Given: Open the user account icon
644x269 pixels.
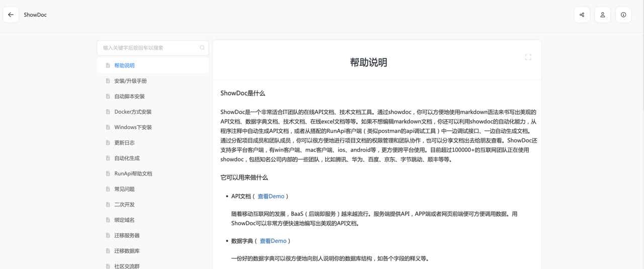Looking at the screenshot, I should [602, 15].
